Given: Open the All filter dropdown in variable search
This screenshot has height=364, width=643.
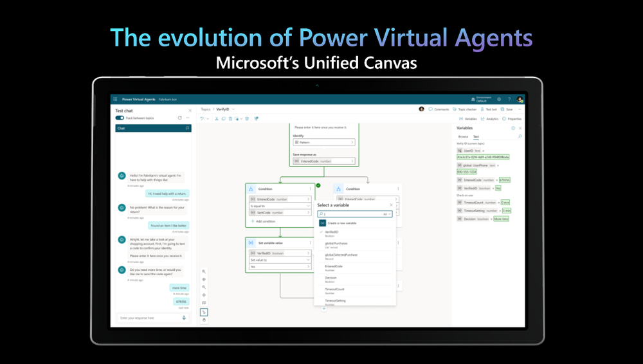Looking at the screenshot, I should [x=387, y=214].
